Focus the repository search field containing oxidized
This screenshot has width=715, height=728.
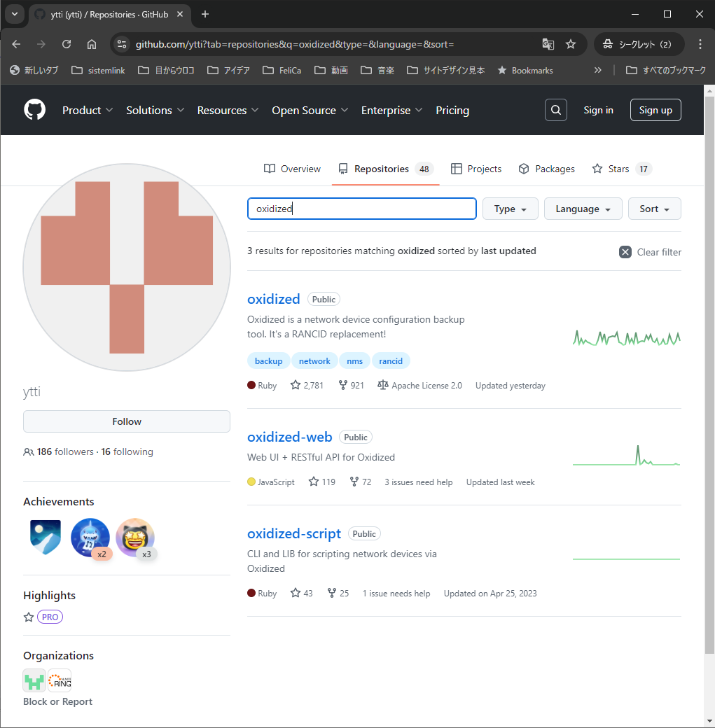[362, 209]
